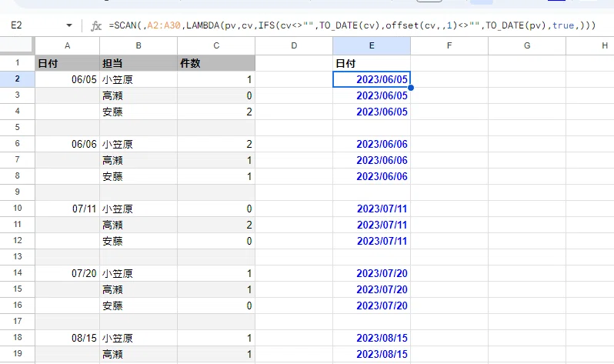Select column G header
This screenshot has width=614, height=364.
tap(527, 46)
